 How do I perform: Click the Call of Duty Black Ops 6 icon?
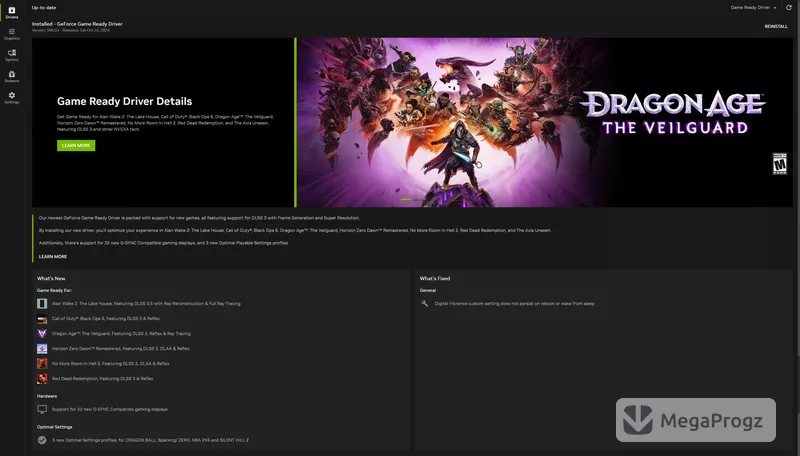(42, 319)
